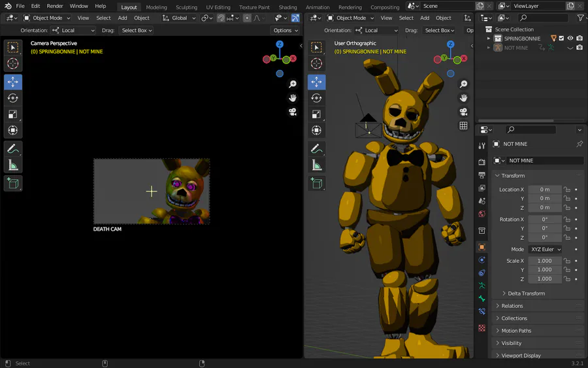Open Drag Select Box dropdown in left viewport
Screen dimensions: 588x368
click(x=137, y=30)
